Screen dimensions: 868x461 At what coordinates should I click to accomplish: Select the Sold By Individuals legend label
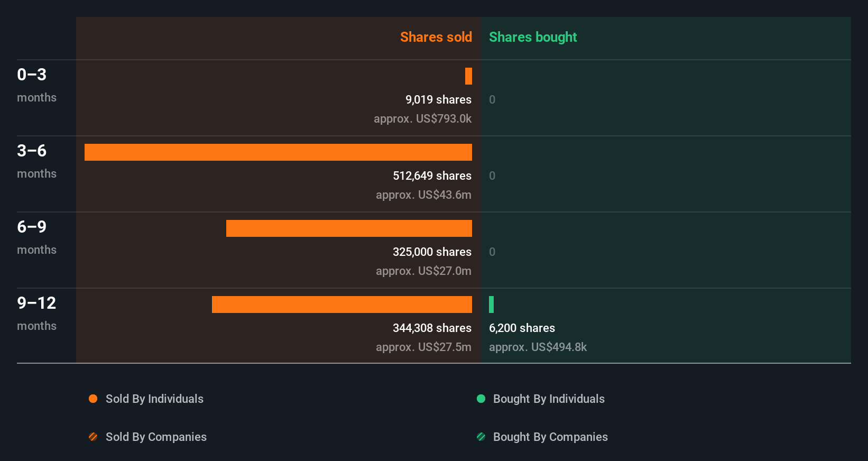(154, 399)
